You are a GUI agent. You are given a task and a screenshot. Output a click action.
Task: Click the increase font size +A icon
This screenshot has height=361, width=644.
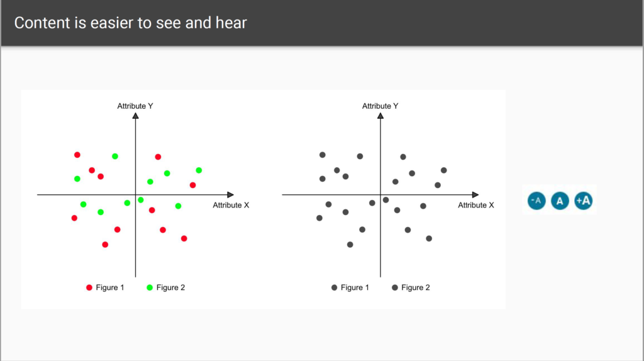coord(583,201)
